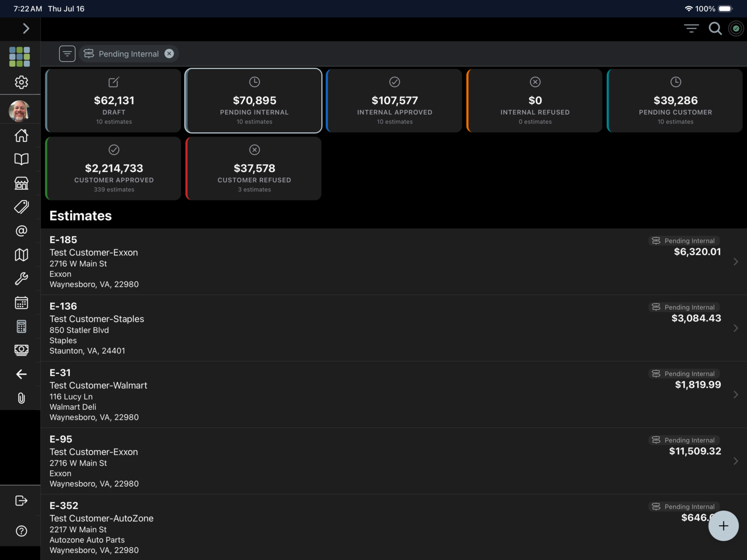Image resolution: width=747 pixels, height=560 pixels.
Task: Expand E-31 row using its chevron
Action: click(736, 395)
